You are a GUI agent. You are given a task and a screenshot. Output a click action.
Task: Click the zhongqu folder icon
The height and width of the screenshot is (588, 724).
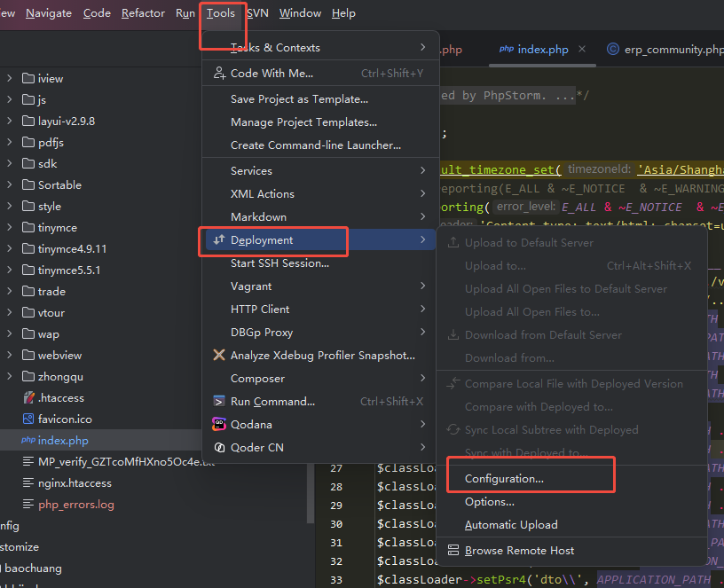(28, 376)
